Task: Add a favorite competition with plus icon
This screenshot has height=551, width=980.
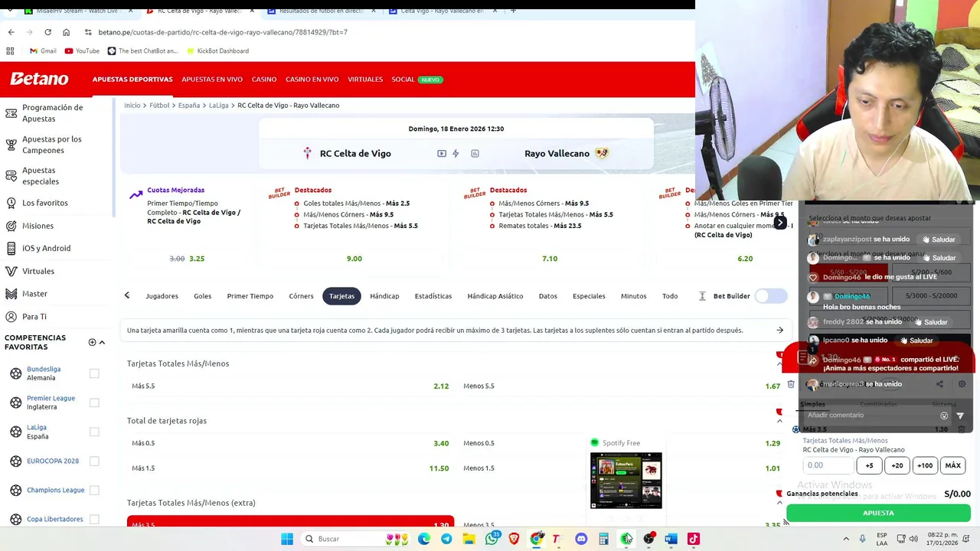Action: pyautogui.click(x=92, y=342)
